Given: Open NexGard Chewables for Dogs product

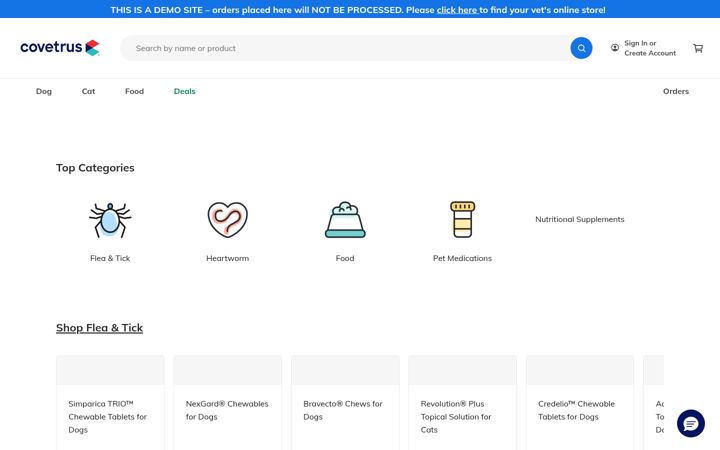Looking at the screenshot, I should 227,411.
